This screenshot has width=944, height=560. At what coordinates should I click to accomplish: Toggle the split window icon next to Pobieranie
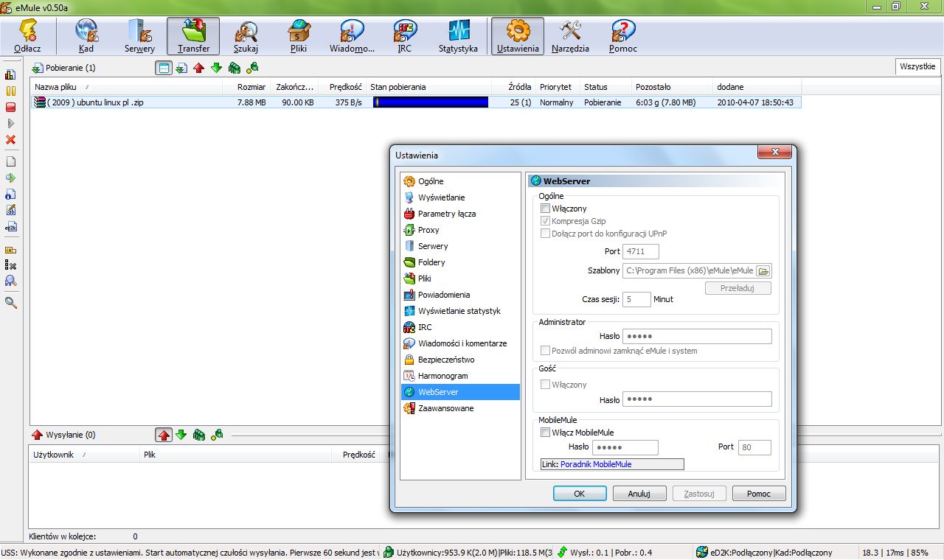(164, 68)
